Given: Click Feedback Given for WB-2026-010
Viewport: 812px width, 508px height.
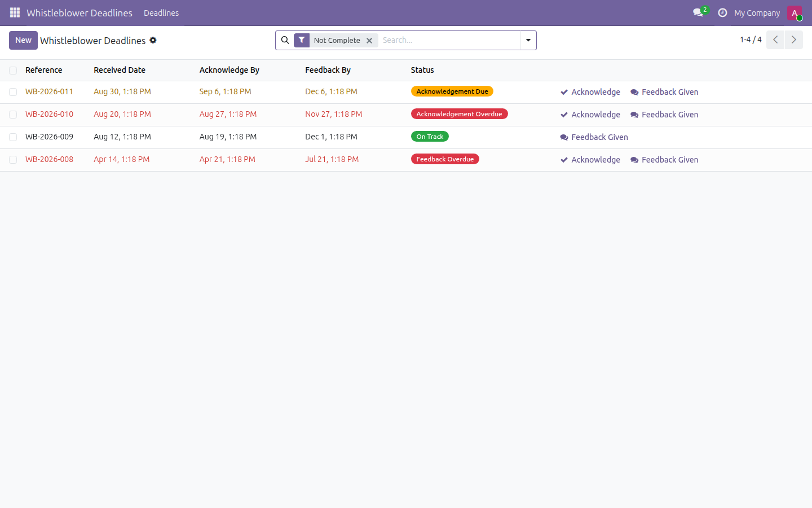Looking at the screenshot, I should pos(664,115).
